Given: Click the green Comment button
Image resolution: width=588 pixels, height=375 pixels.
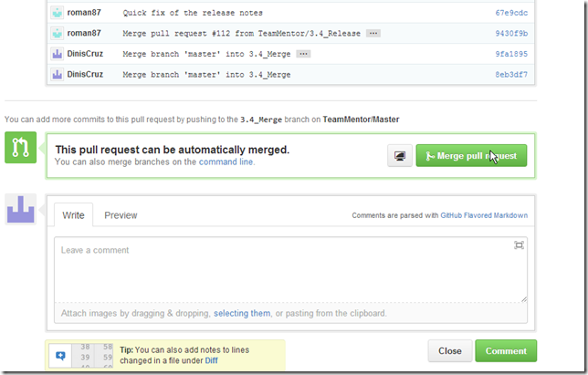Looking at the screenshot, I should 506,350.
